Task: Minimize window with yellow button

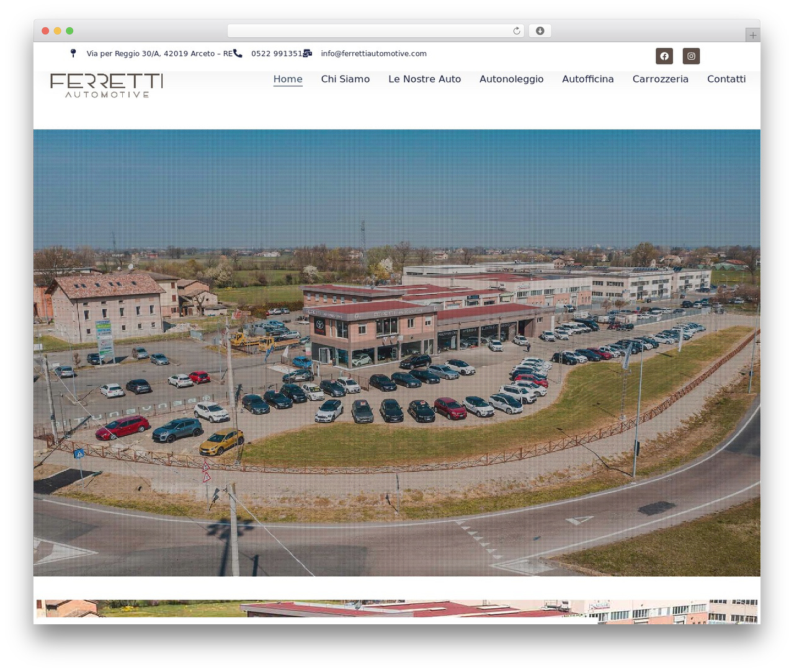Action: (x=58, y=31)
